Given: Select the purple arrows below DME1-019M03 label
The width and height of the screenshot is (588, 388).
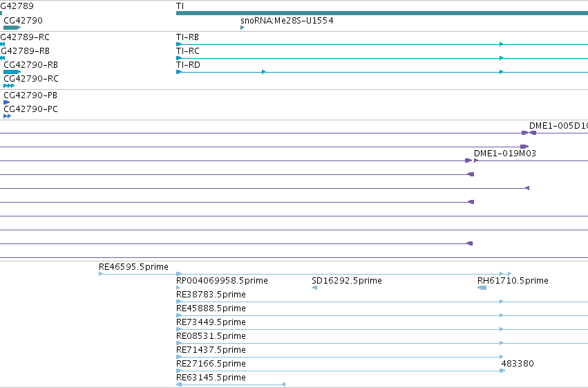Looking at the screenshot, I should (x=472, y=160).
